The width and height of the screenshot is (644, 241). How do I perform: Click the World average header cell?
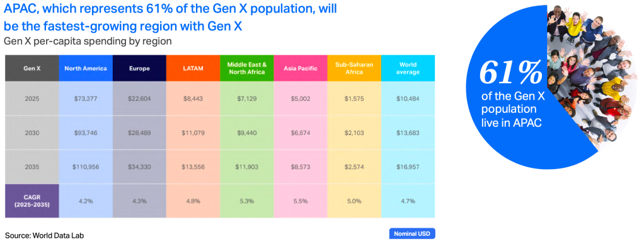(x=408, y=68)
